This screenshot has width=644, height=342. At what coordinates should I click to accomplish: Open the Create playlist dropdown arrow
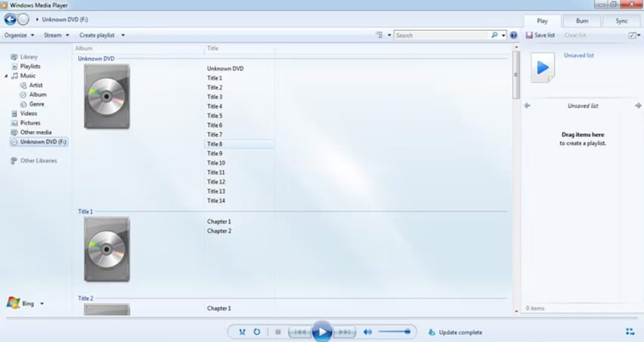pyautogui.click(x=123, y=35)
